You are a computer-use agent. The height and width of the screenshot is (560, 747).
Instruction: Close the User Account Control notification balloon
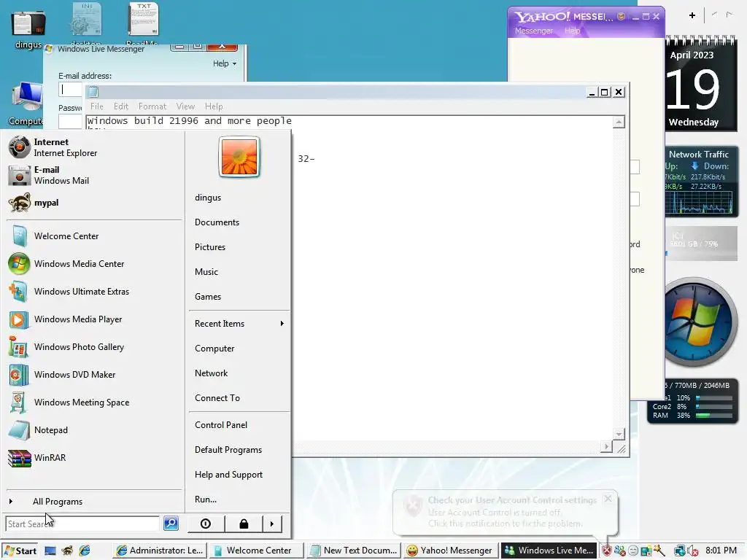coord(608,499)
